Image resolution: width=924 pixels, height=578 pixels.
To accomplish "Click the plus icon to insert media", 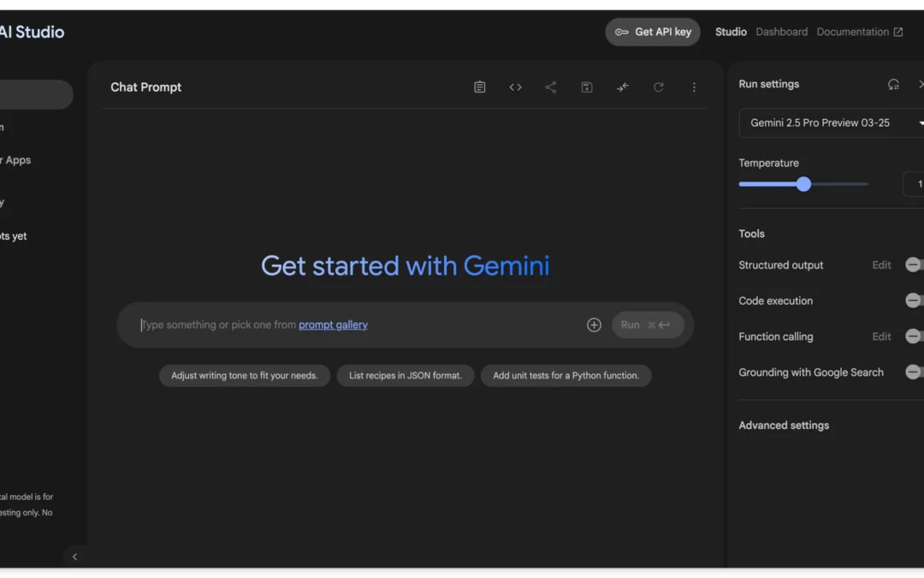I will click(594, 325).
